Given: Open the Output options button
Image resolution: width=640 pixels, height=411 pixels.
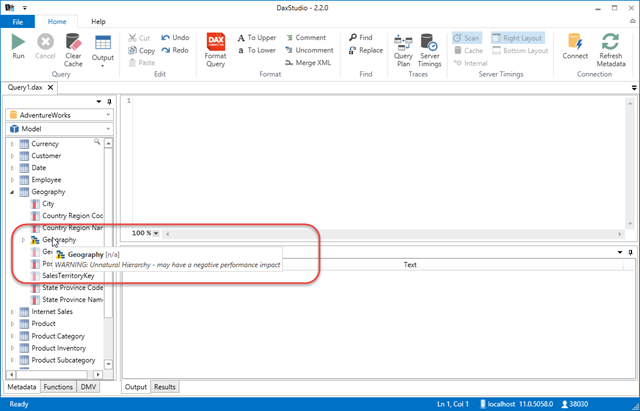Looking at the screenshot, I should 102,50.
